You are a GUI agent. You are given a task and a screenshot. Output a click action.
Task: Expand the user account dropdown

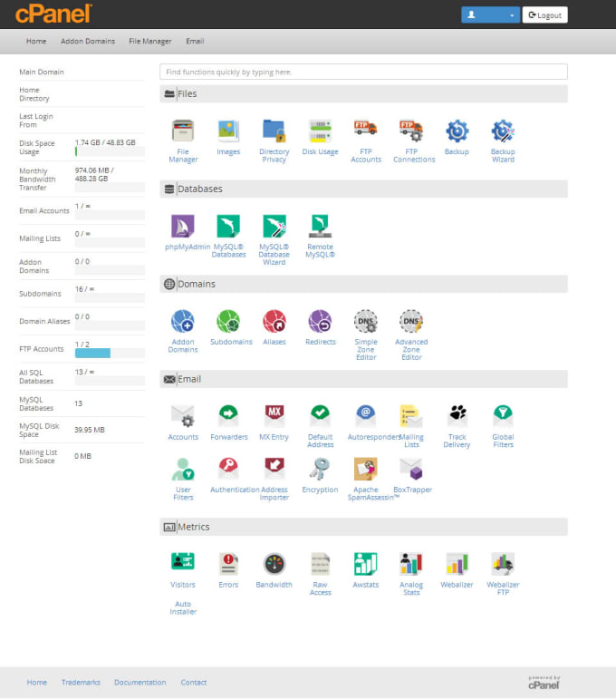pyautogui.click(x=490, y=15)
